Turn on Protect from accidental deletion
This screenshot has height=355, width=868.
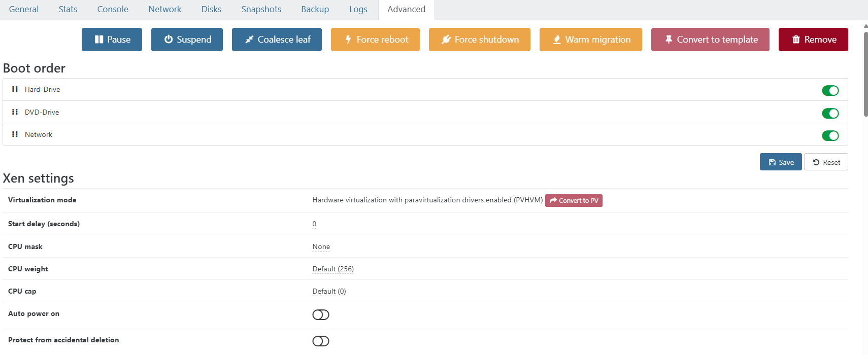point(321,341)
